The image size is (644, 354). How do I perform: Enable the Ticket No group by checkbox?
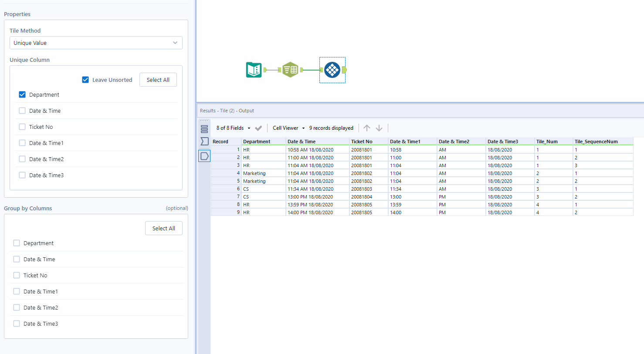click(x=17, y=275)
